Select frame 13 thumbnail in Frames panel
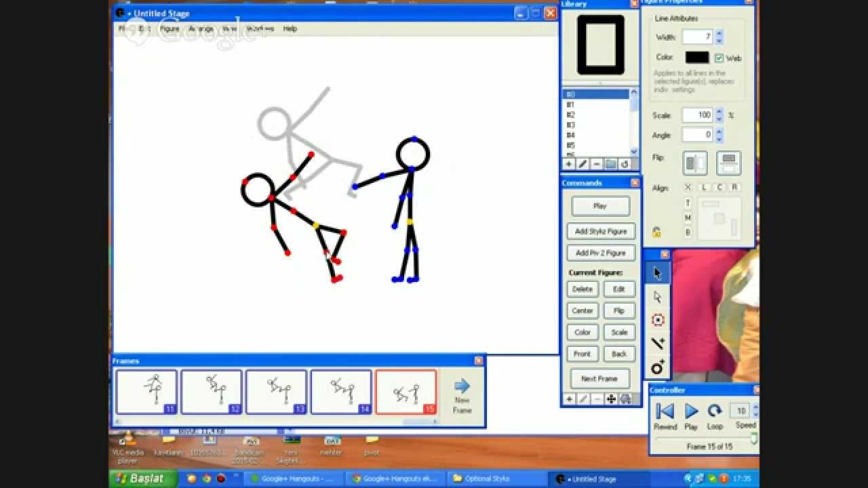The width and height of the screenshot is (868, 488). click(x=276, y=391)
